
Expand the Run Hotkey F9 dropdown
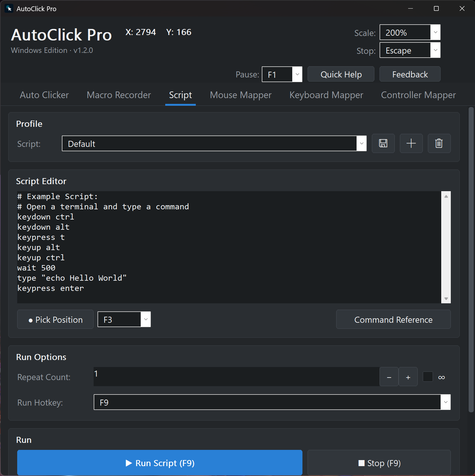point(272,402)
